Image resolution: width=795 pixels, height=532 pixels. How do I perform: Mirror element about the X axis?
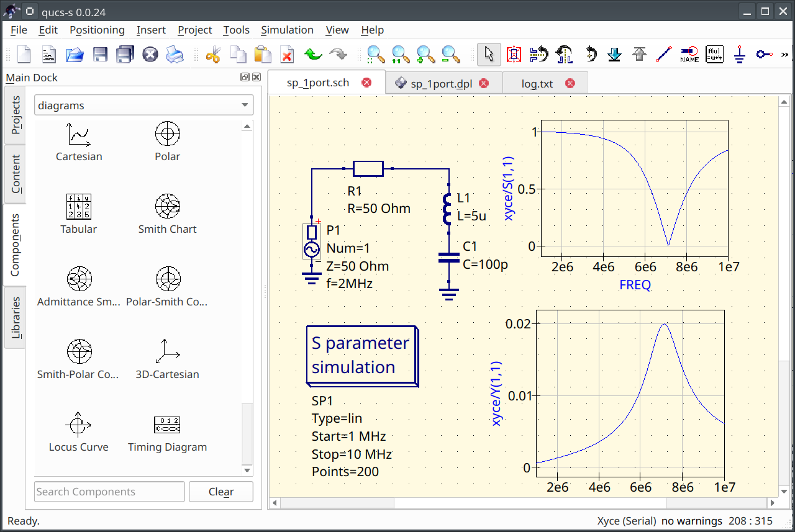539,55
